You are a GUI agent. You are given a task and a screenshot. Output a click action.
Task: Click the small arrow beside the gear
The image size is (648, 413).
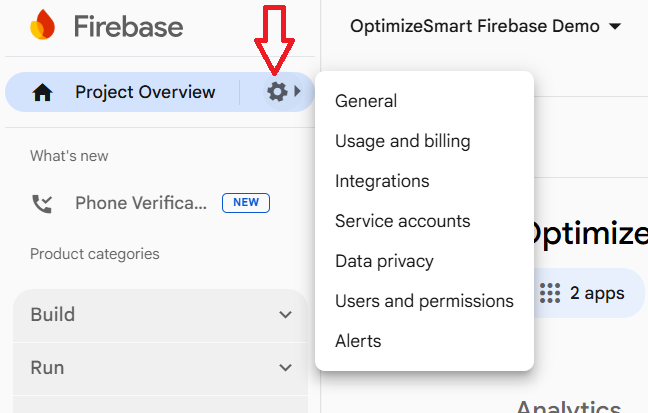pyautogui.click(x=297, y=92)
